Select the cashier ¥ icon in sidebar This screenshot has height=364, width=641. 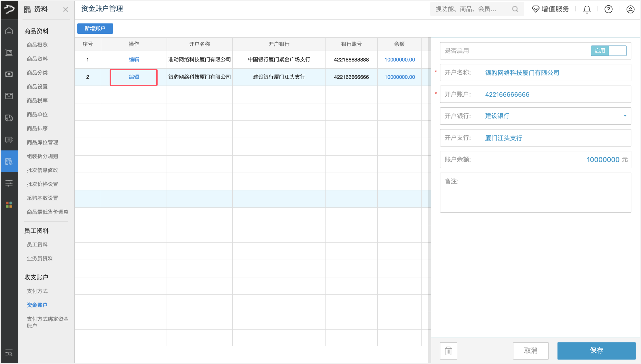point(9,74)
